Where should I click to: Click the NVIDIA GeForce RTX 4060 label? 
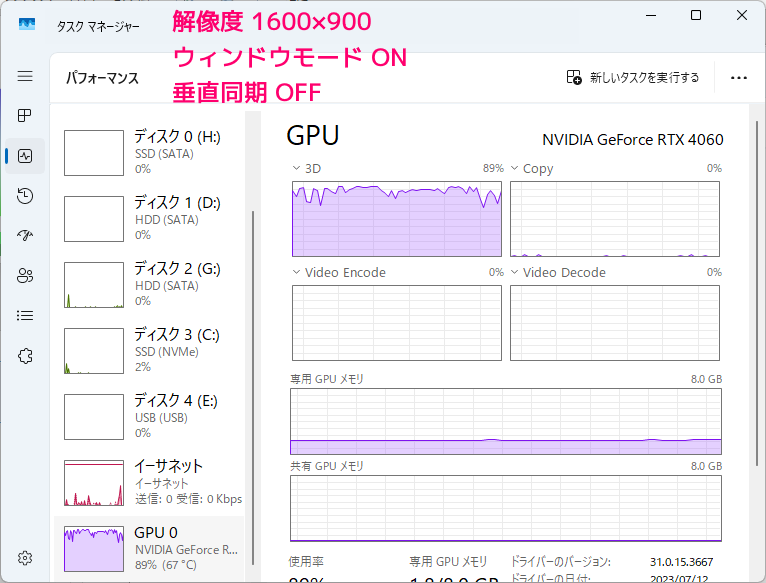pyautogui.click(x=633, y=140)
